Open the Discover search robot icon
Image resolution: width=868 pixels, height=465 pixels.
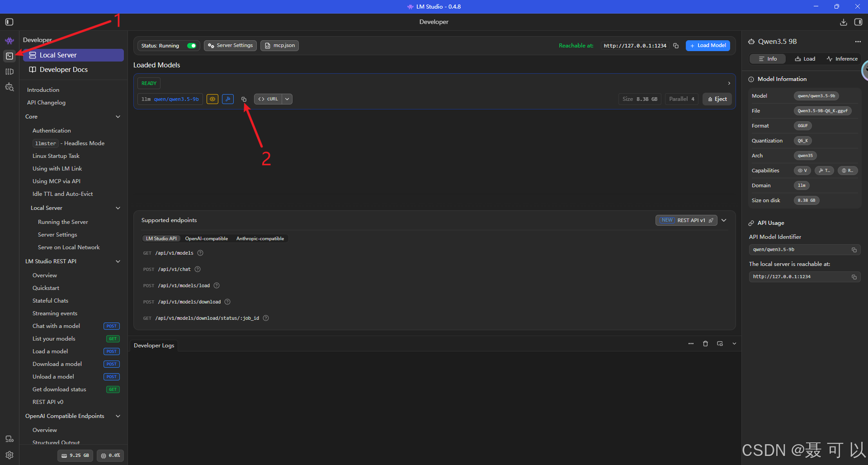(9, 87)
